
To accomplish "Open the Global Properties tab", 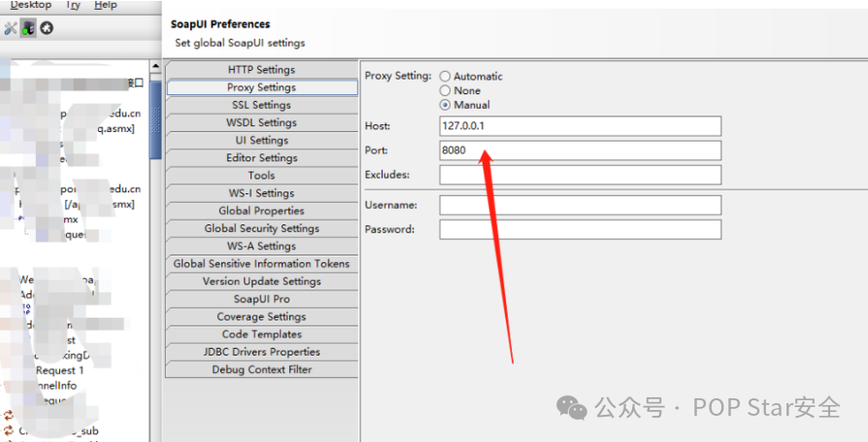I will click(x=262, y=211).
